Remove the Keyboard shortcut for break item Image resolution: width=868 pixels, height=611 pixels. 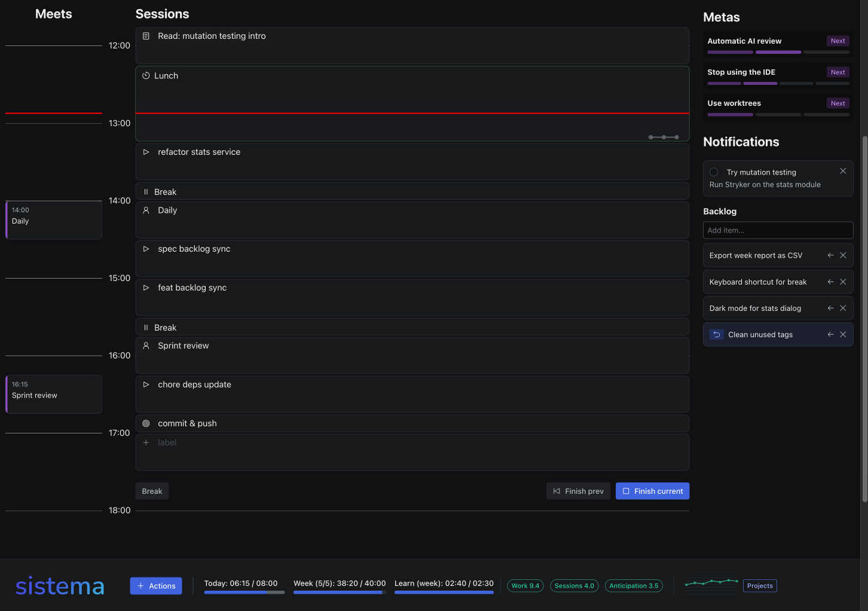(843, 282)
